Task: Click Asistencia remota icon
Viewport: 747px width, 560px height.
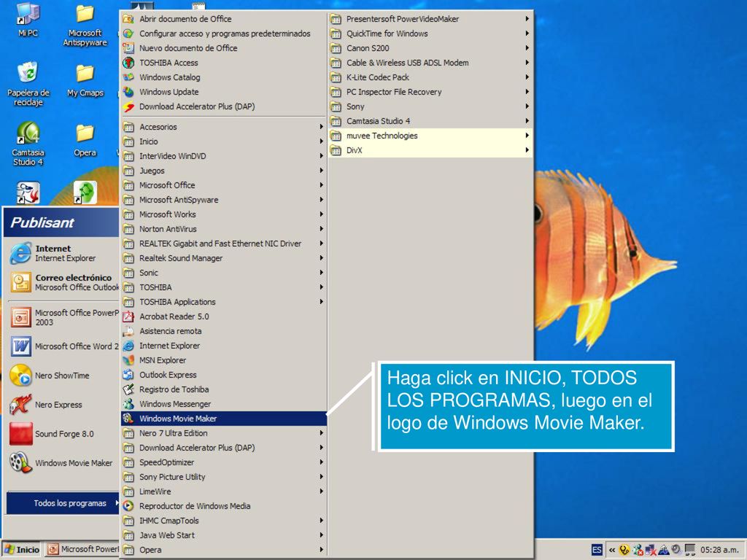Action: click(x=128, y=331)
